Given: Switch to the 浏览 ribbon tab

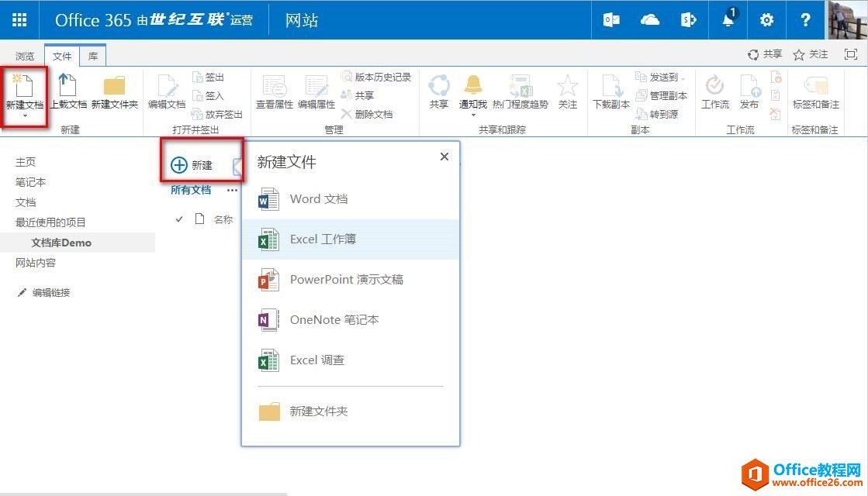Looking at the screenshot, I should [25, 56].
